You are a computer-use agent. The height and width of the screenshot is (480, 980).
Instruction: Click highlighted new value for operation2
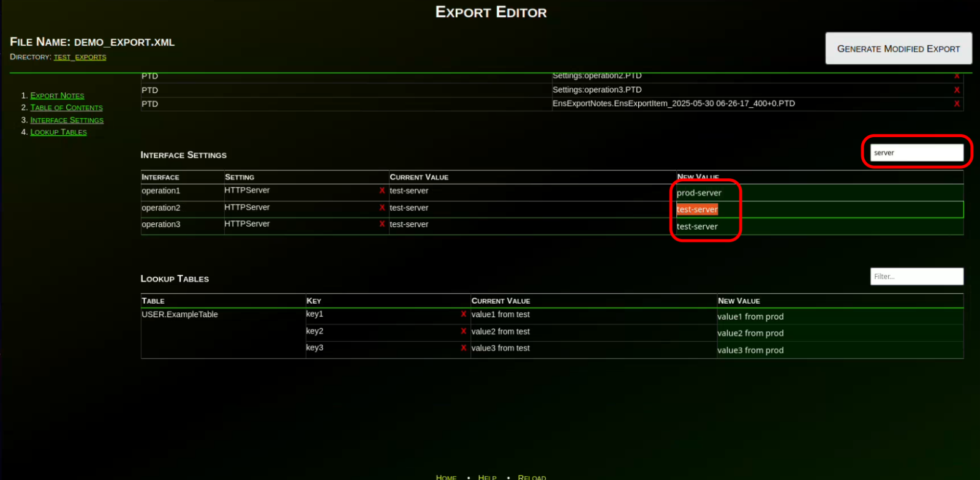point(697,209)
